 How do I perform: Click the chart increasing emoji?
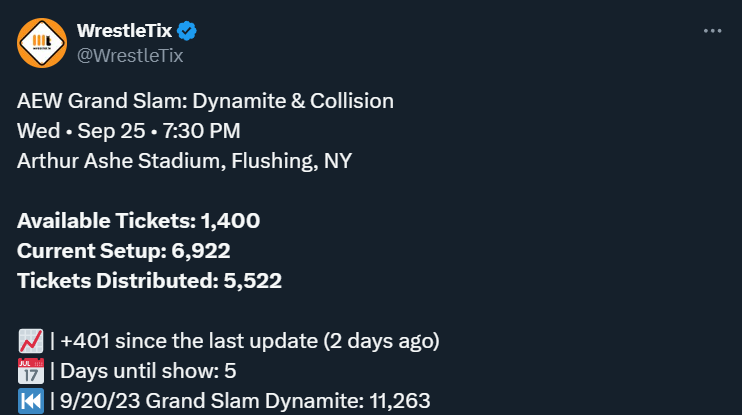[x=30, y=341]
